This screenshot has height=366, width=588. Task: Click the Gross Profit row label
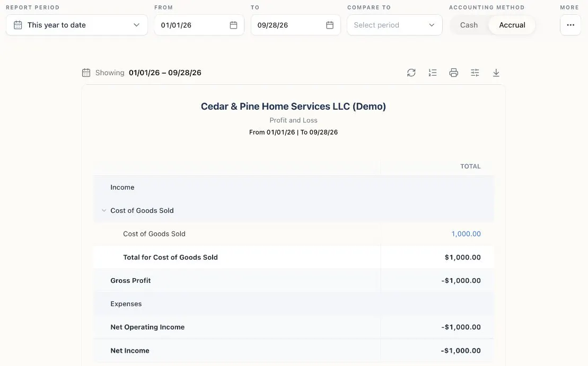[x=130, y=281]
